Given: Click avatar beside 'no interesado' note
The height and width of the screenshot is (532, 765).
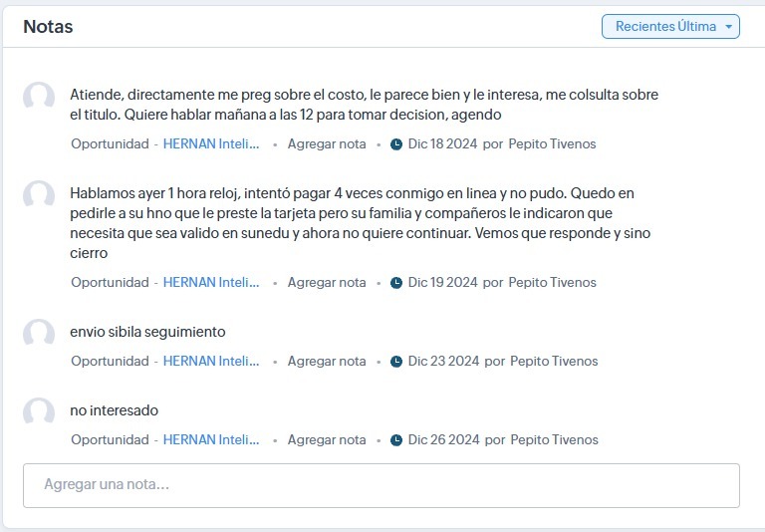Looking at the screenshot, I should [39, 412].
